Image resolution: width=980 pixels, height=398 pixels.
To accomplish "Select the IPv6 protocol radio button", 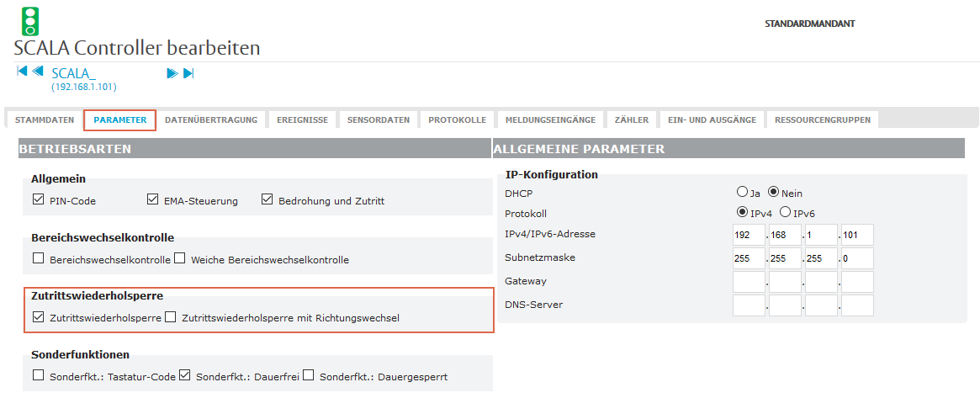I will point(785,213).
